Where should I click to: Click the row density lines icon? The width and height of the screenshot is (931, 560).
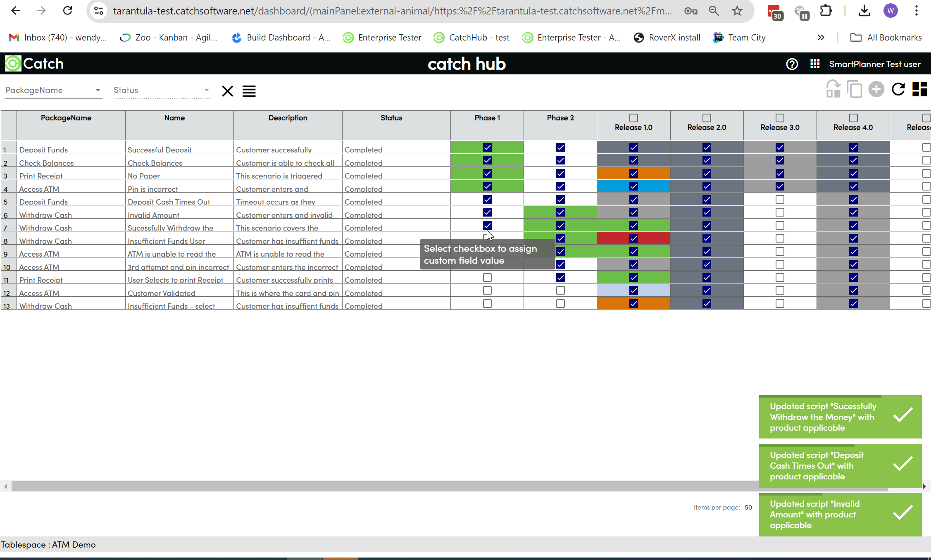click(x=249, y=91)
